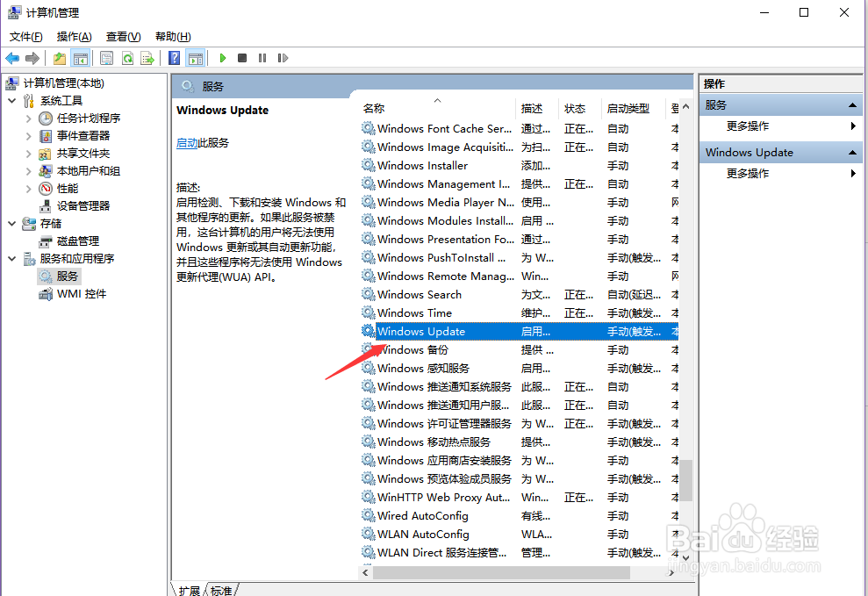The width and height of the screenshot is (868, 596).
Task: Select Windows Font Cache Service row
Action: [519, 128]
